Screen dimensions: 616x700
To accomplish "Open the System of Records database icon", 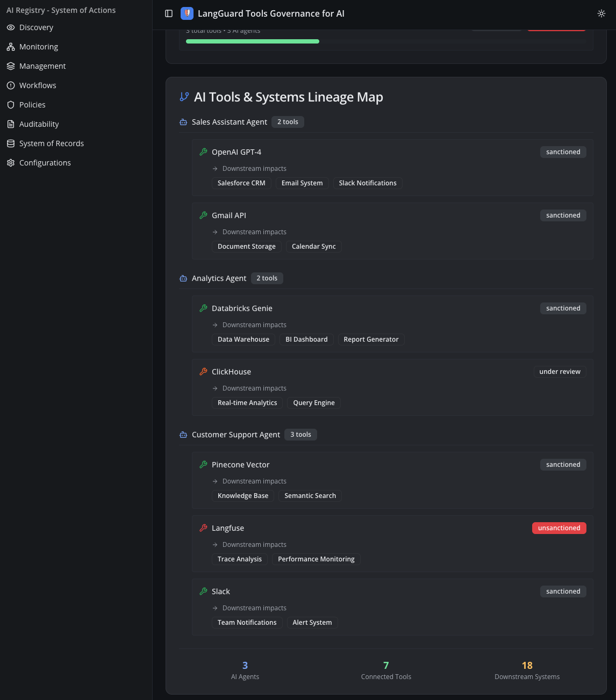I will [x=10, y=143].
